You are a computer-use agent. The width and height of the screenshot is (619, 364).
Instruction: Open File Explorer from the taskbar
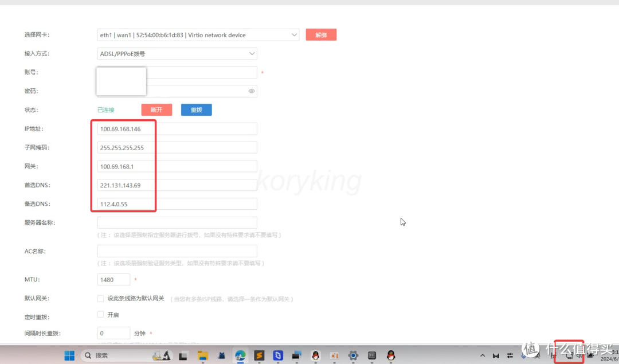coord(202,355)
